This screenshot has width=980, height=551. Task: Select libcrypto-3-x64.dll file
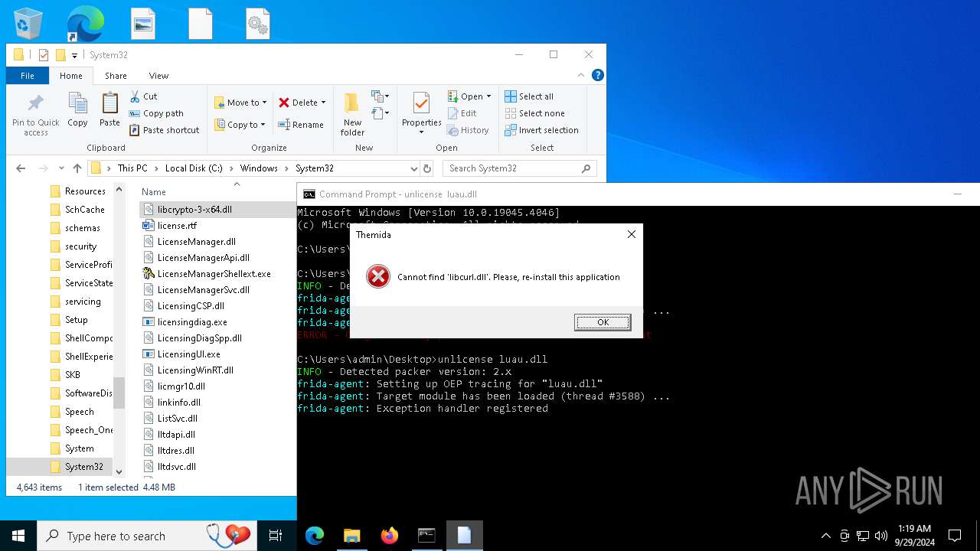pyautogui.click(x=194, y=209)
